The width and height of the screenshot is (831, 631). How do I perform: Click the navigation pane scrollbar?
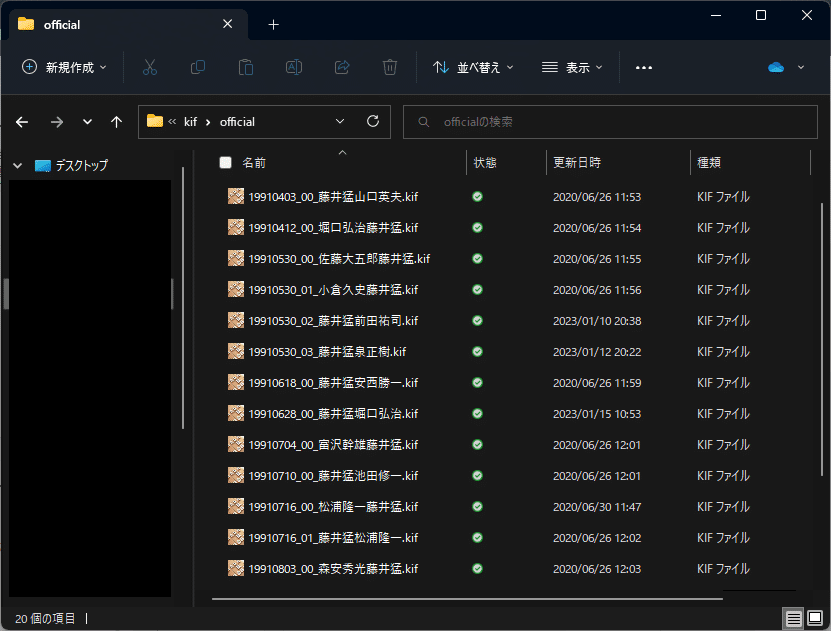coord(183,298)
